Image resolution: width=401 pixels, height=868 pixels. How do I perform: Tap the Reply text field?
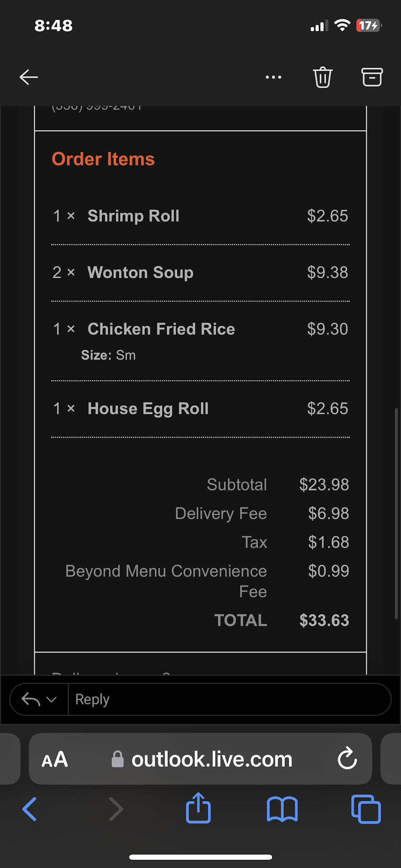[x=228, y=699]
